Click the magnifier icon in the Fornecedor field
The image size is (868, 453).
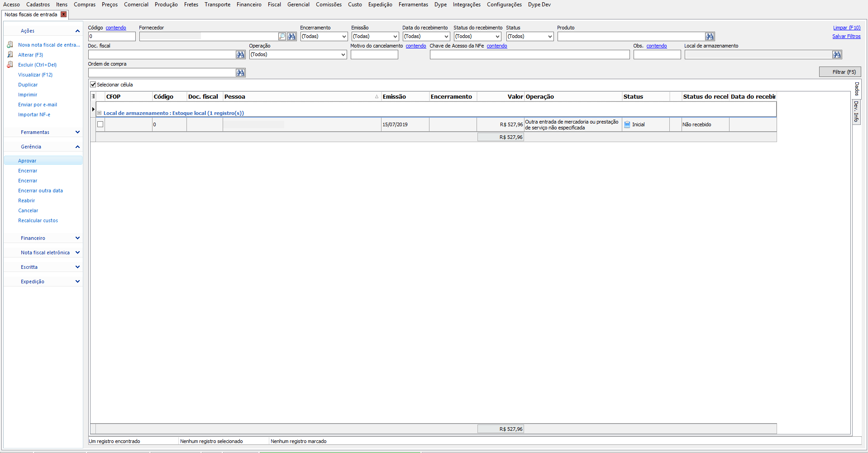[282, 36]
